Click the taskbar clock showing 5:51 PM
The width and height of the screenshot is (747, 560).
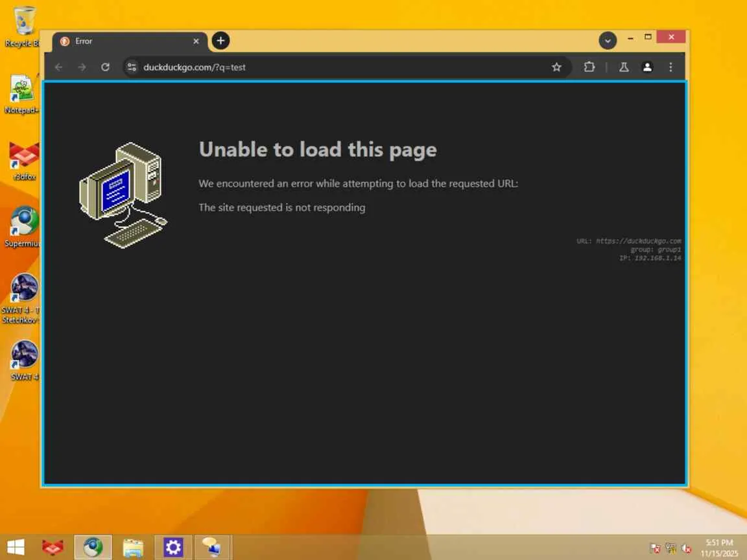coord(719,548)
